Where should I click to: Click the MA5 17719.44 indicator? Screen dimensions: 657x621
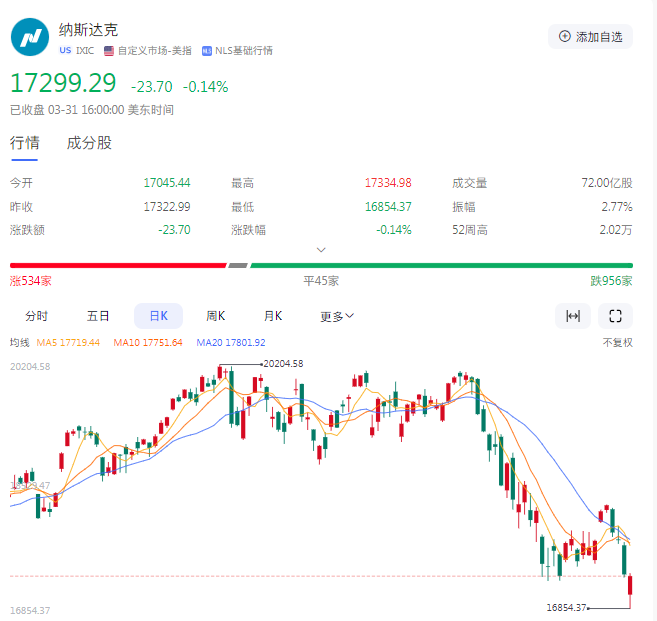[x=68, y=343]
